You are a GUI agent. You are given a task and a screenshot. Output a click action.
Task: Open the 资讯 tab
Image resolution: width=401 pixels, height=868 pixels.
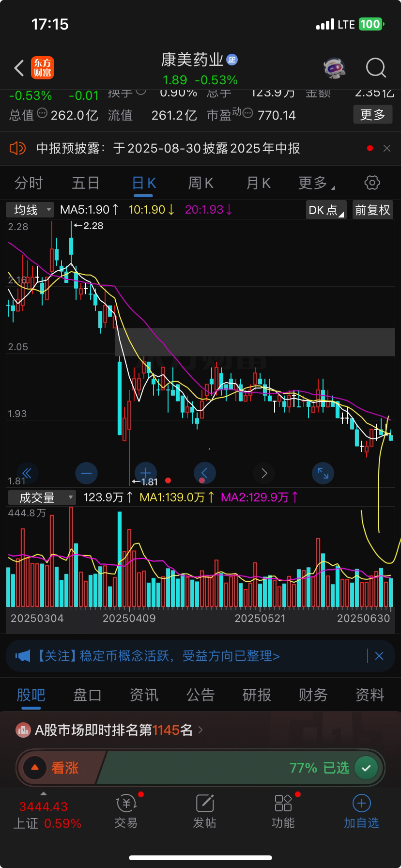144,695
